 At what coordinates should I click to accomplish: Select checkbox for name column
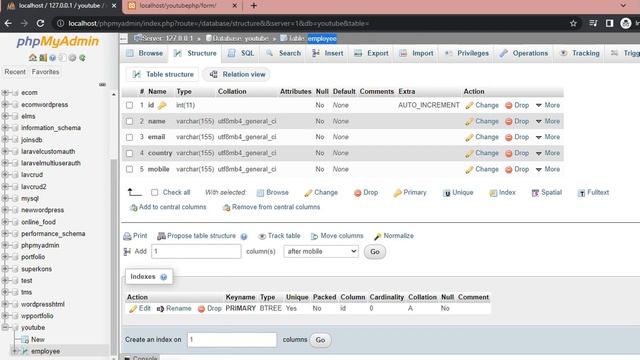[x=129, y=121]
